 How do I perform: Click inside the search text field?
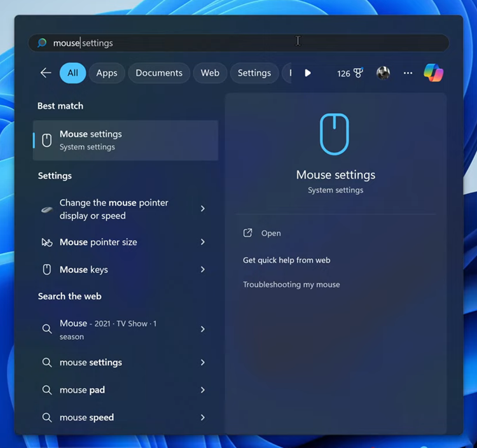(x=238, y=43)
